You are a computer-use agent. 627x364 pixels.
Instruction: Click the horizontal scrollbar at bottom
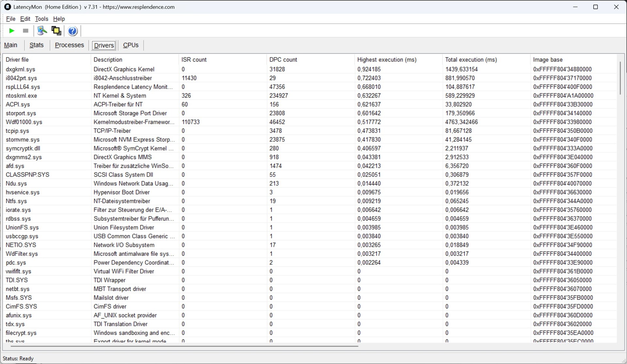click(185, 346)
